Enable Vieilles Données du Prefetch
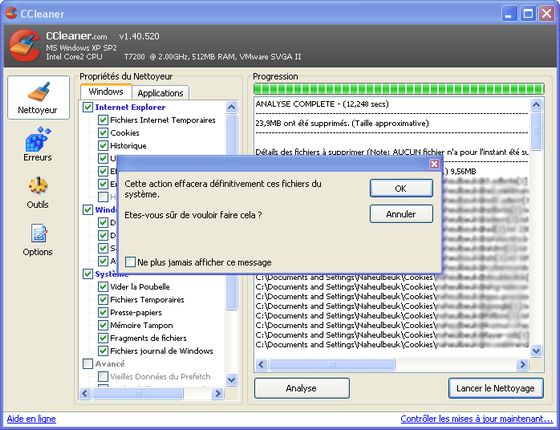This screenshot has width=560, height=430. pos(103,376)
